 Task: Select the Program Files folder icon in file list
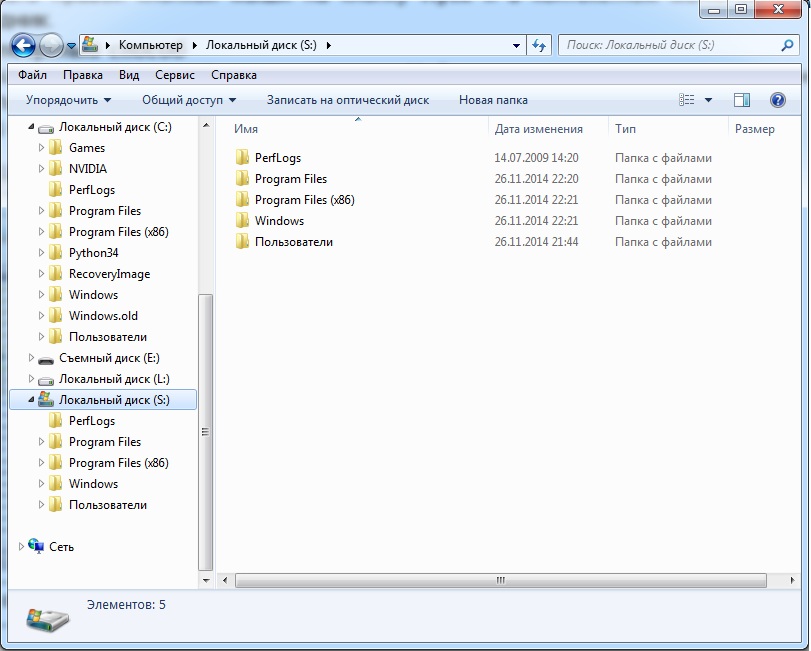[x=243, y=178]
